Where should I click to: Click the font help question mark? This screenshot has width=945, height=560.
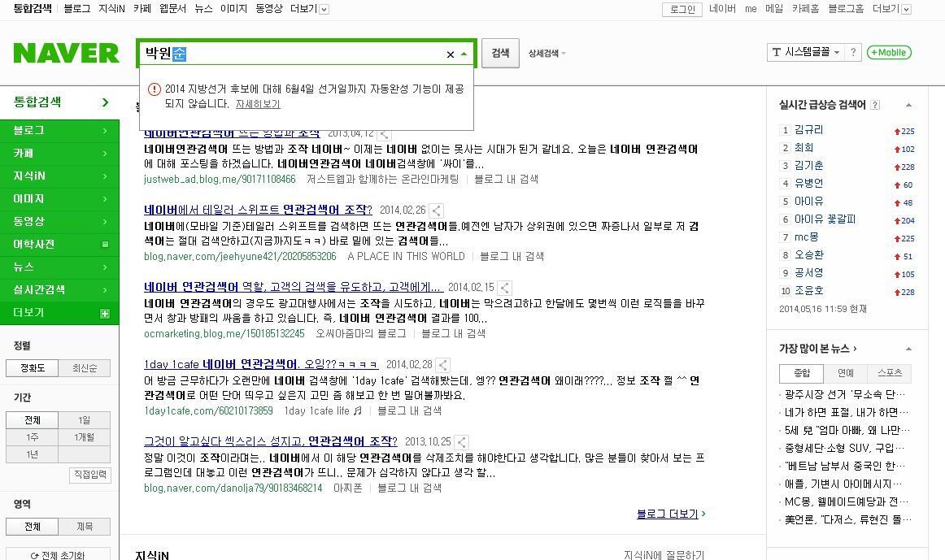(853, 52)
